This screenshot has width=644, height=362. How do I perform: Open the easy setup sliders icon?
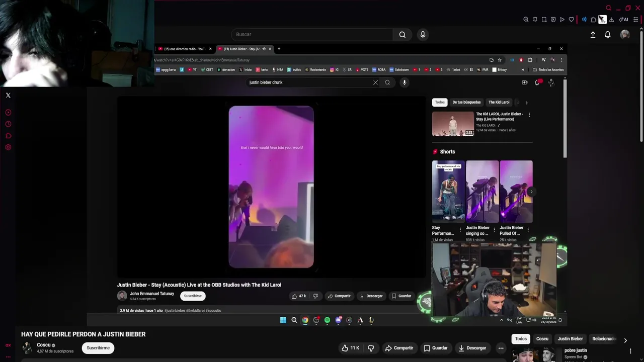point(635,20)
